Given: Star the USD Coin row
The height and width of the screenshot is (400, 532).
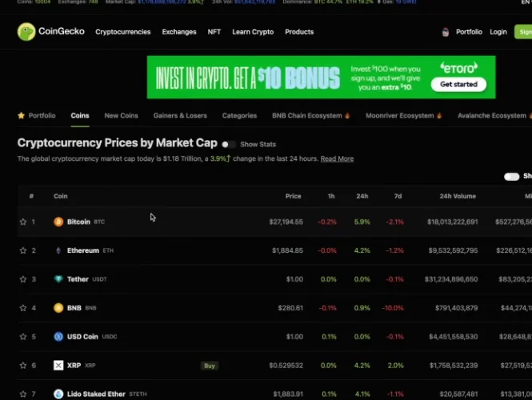Looking at the screenshot, I should (22, 337).
